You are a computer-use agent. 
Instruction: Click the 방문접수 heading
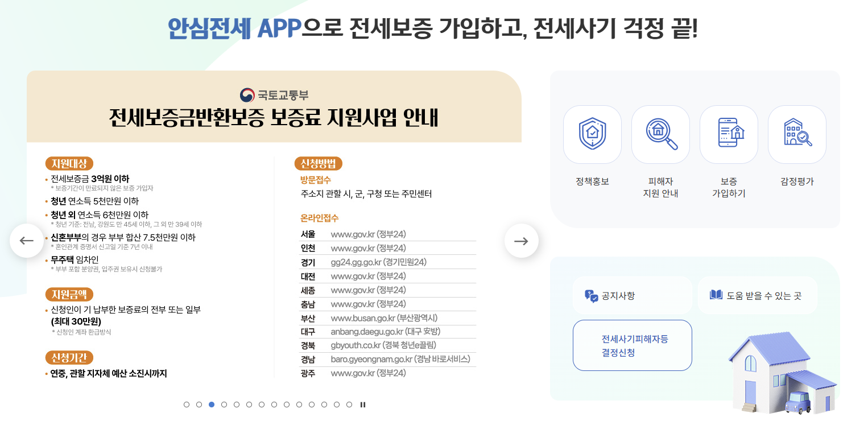pos(316,180)
